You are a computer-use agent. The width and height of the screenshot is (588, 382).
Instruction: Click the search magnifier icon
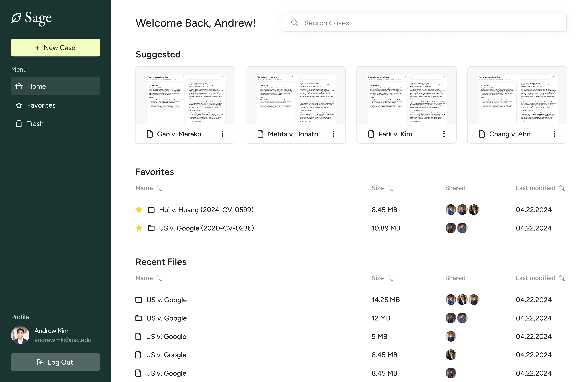coord(294,23)
